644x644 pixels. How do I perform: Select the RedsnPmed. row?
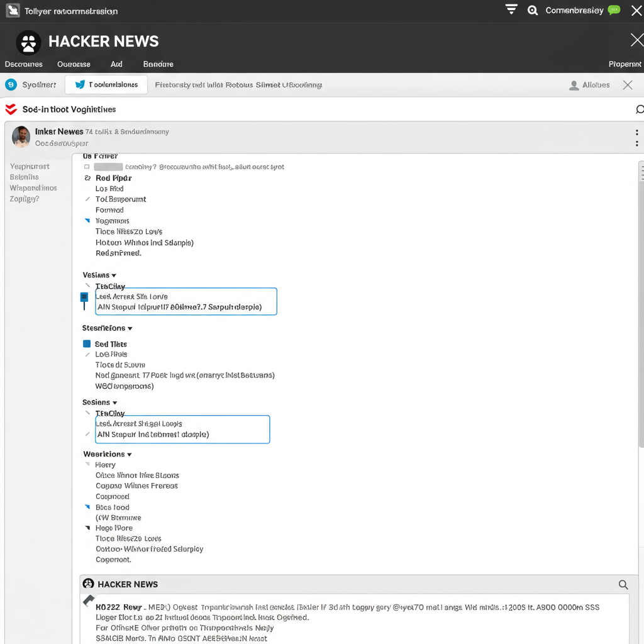(x=118, y=253)
